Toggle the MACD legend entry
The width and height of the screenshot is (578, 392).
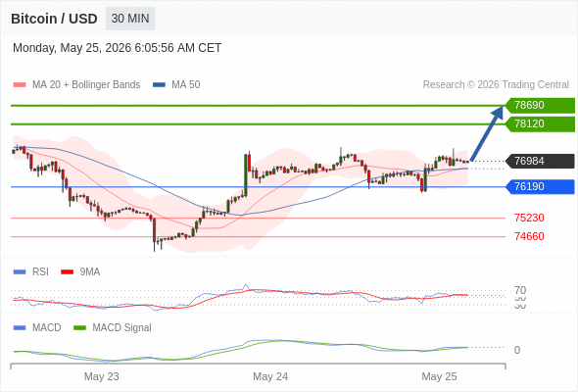pos(37,327)
